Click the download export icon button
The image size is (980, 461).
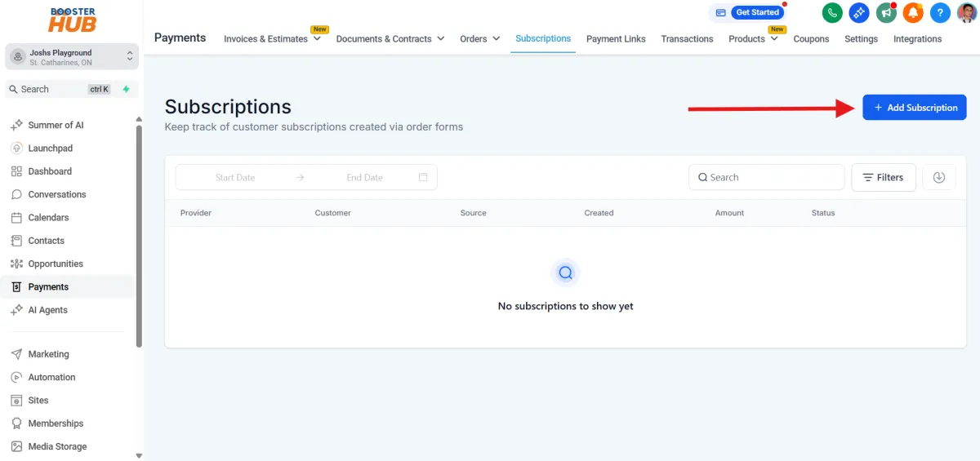click(939, 177)
